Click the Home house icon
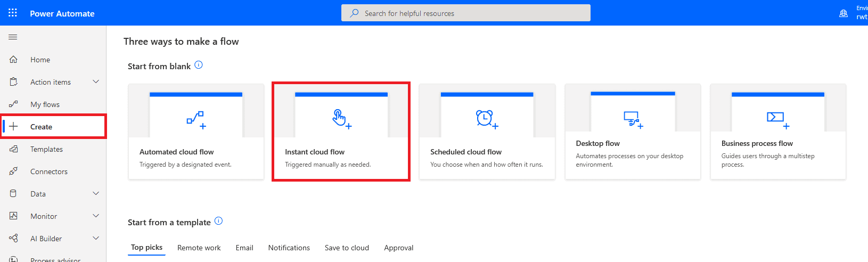Viewport: 868px width, 262px height. click(13, 60)
